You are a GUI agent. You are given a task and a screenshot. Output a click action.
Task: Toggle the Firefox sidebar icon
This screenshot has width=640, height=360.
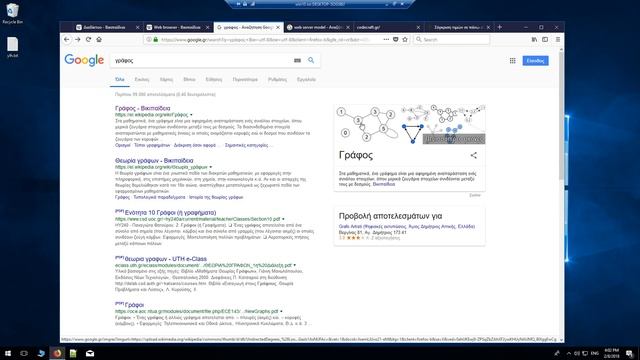[x=545, y=40]
